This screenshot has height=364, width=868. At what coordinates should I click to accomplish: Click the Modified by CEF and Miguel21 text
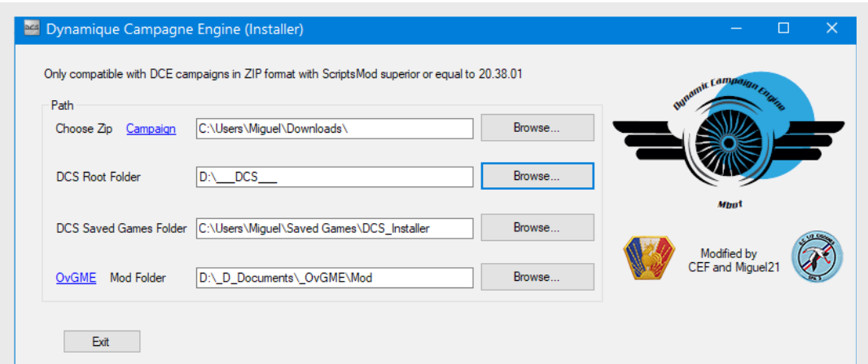click(x=733, y=261)
